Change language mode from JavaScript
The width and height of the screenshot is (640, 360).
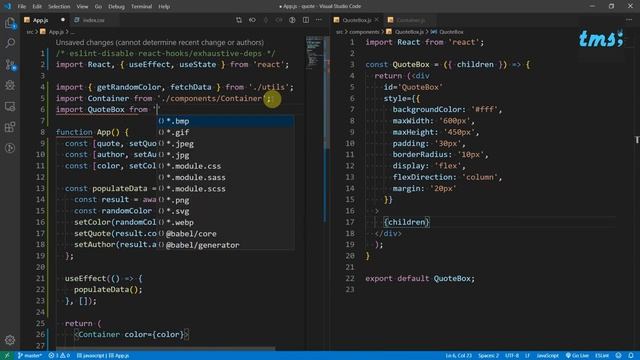tap(547, 356)
